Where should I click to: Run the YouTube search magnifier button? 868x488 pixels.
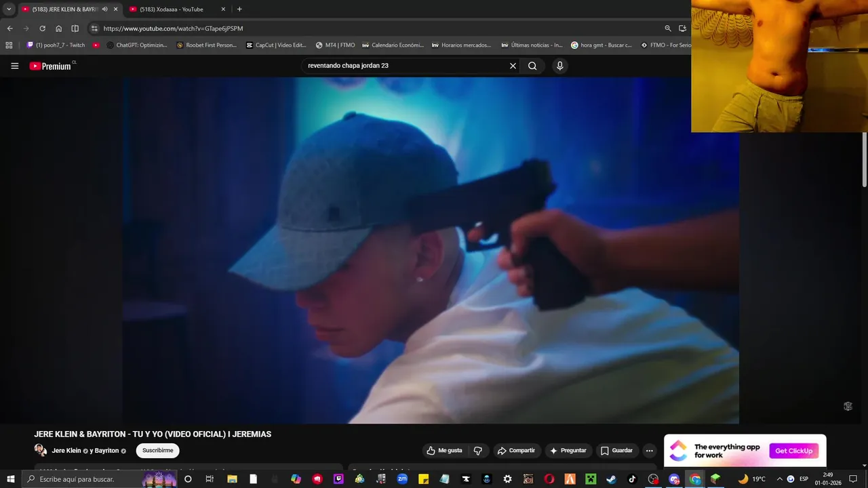[532, 66]
